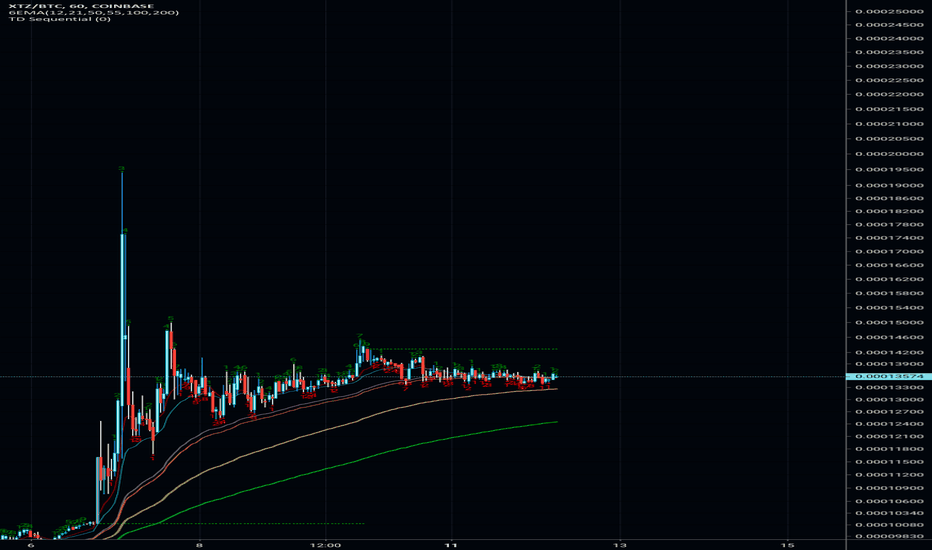The width and height of the screenshot is (932, 550).
Task: Click the 0.00017800 price axis label
Action: 889,225
